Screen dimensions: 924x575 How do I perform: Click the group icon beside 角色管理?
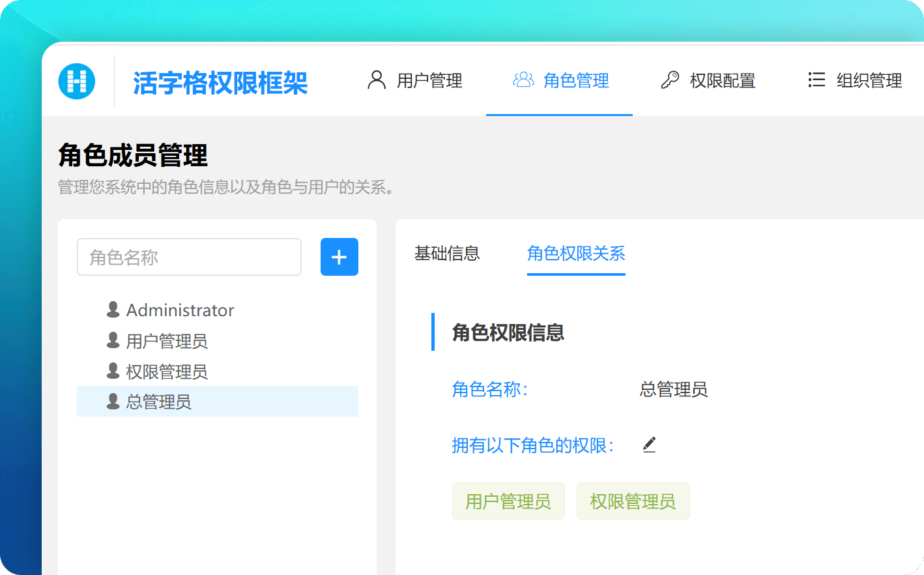tap(523, 80)
